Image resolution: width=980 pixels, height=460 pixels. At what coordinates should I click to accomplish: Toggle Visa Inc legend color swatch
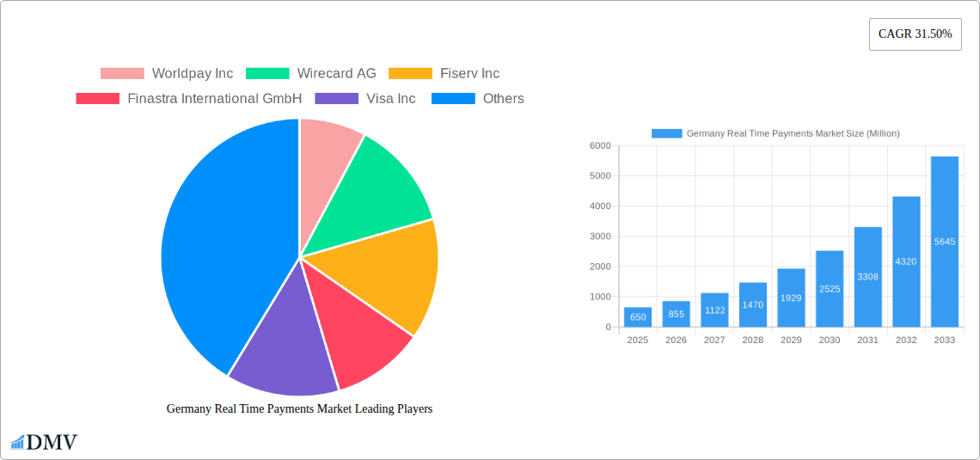[337, 99]
